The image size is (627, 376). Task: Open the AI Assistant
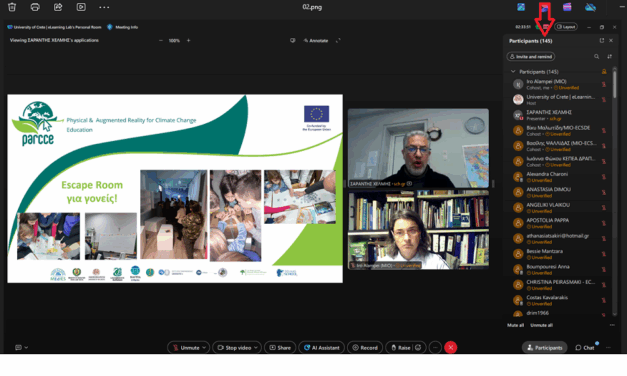tap(321, 348)
